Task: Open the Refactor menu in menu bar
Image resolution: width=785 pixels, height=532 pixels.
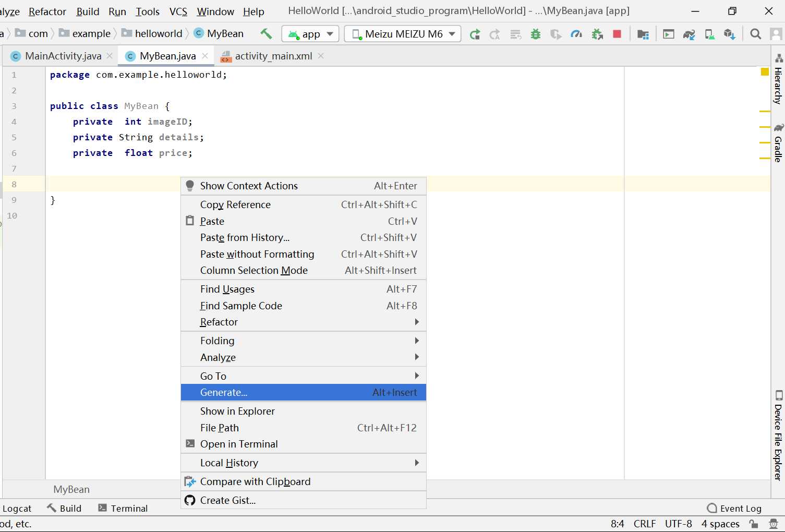Action: click(47, 11)
